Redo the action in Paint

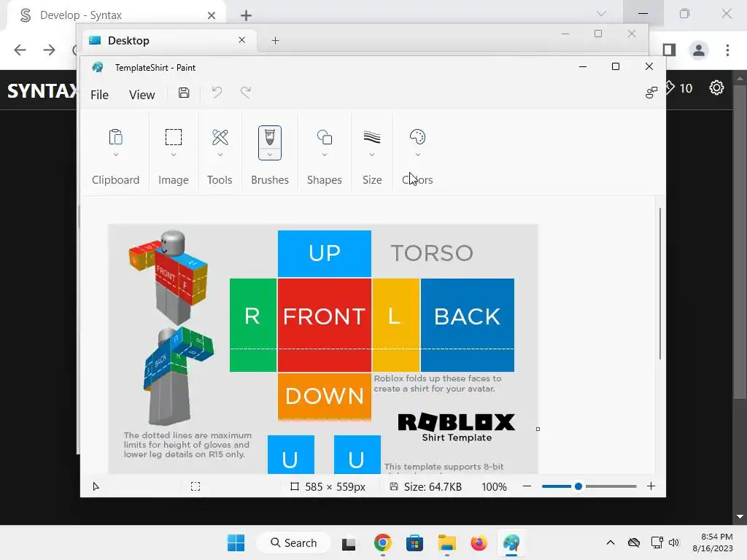click(x=245, y=93)
